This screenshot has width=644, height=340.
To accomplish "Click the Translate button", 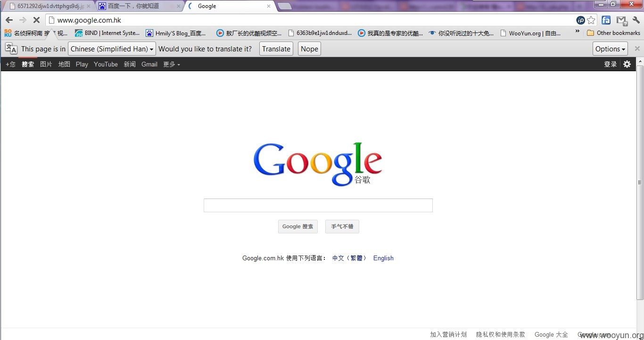I will (x=276, y=49).
